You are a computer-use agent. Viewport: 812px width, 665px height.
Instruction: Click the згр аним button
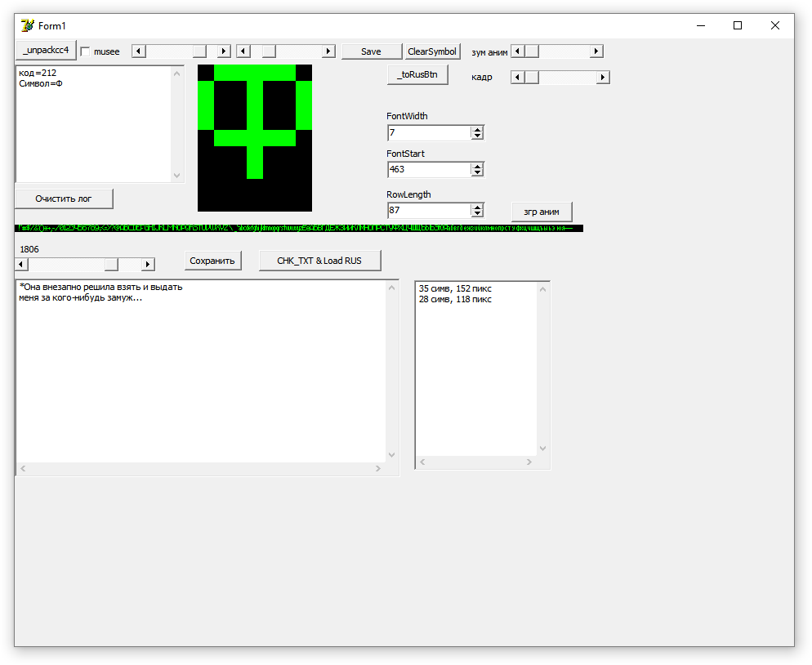(542, 212)
